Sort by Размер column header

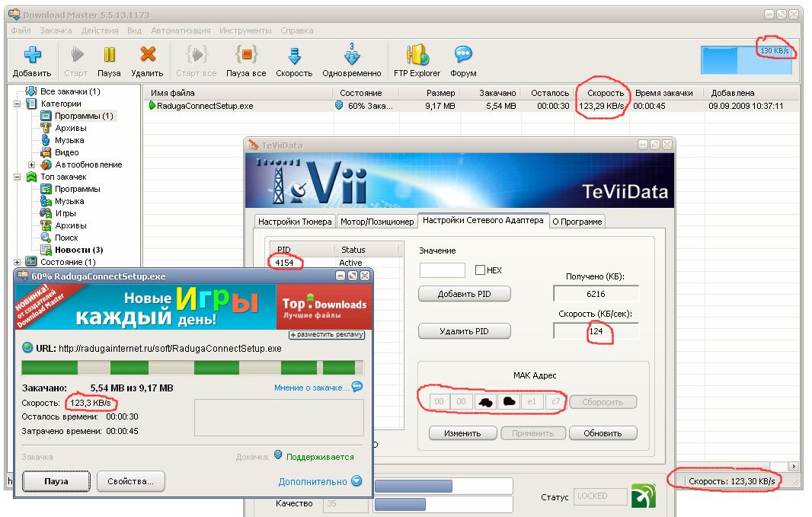(x=430, y=93)
